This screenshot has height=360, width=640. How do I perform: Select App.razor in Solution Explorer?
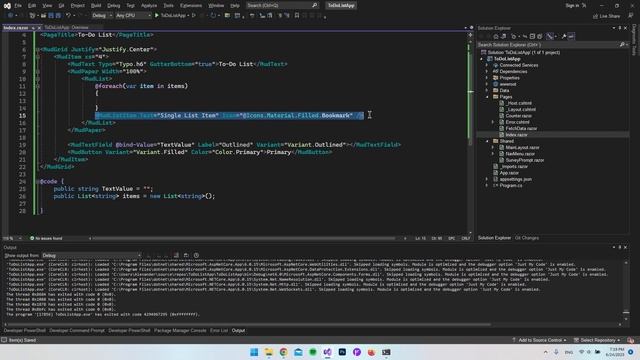tap(509, 173)
